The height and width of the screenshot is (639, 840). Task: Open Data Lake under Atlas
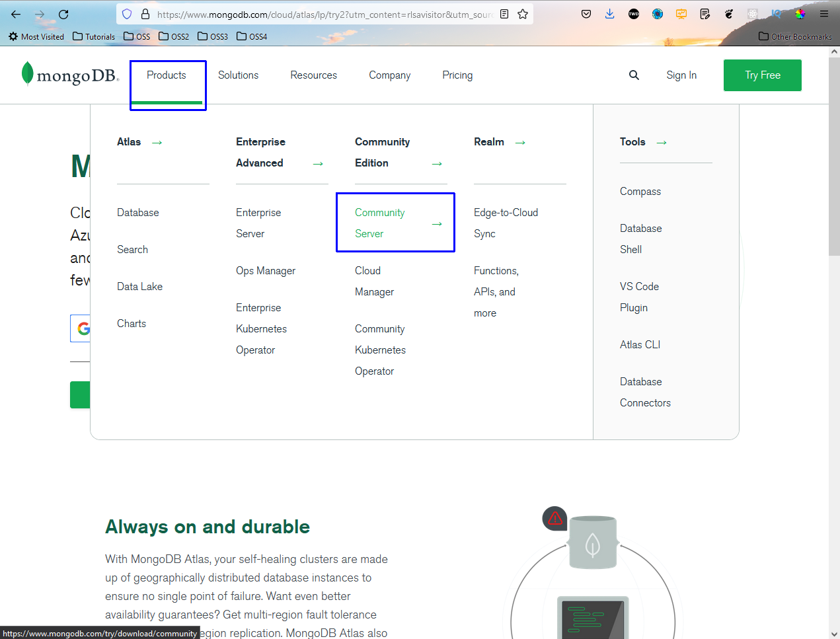[139, 287]
